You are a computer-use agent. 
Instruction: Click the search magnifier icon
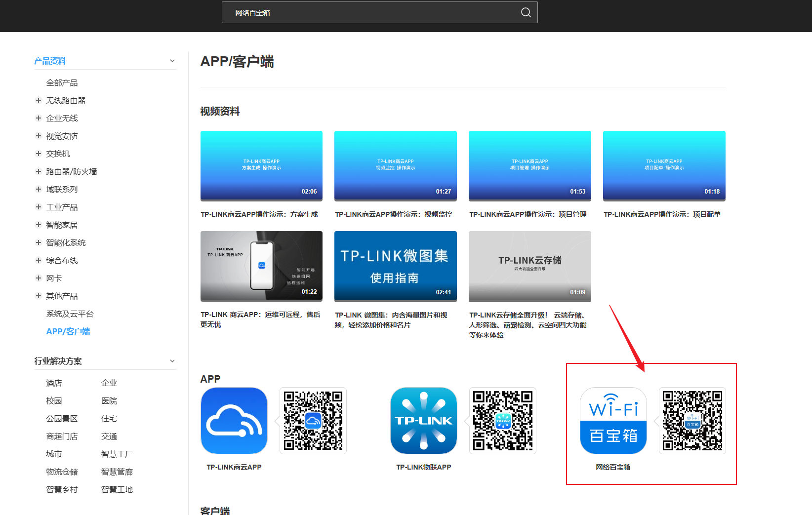tap(526, 12)
